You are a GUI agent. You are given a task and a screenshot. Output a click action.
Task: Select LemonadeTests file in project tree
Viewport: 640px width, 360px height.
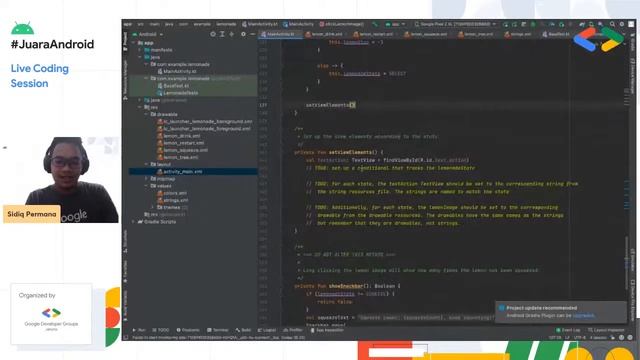(178, 93)
